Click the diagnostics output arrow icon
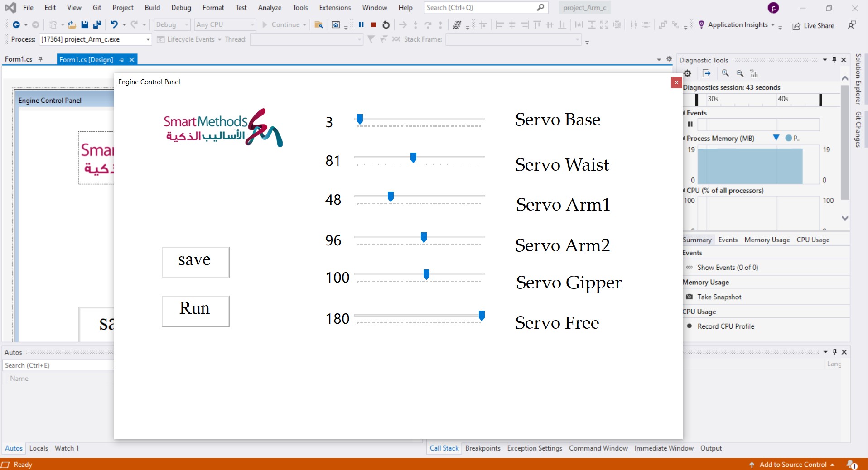 706,73
